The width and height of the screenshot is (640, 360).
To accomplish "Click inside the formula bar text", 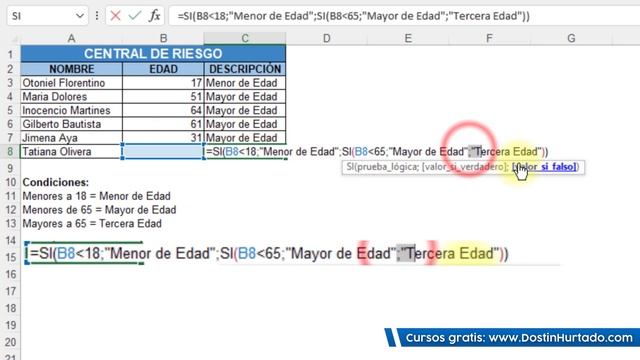I will (353, 16).
